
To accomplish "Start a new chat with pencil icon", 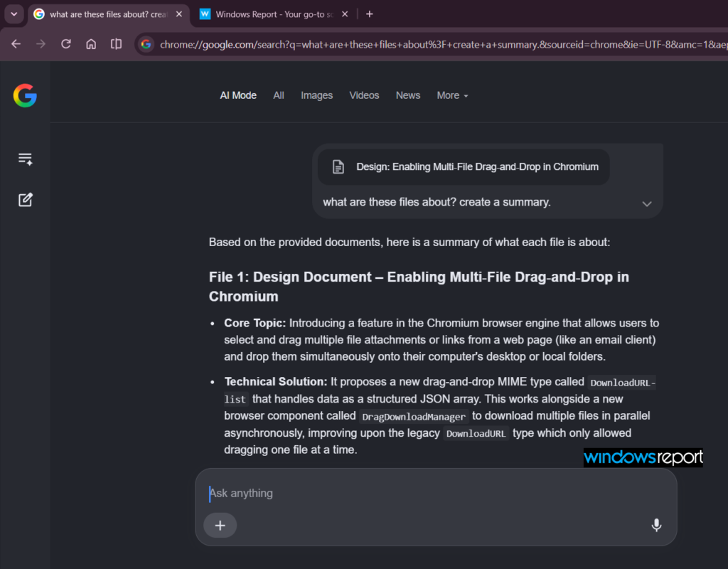I will pos(25,200).
